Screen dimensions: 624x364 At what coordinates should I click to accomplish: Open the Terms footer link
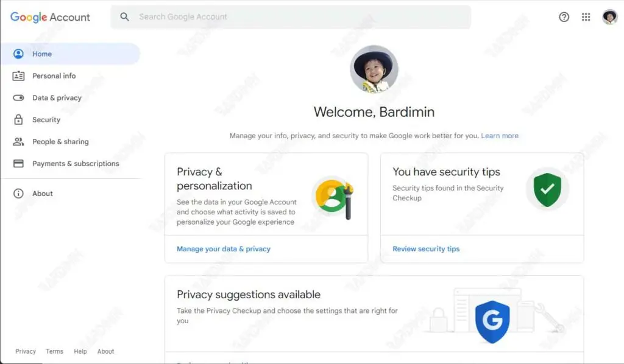coord(54,351)
